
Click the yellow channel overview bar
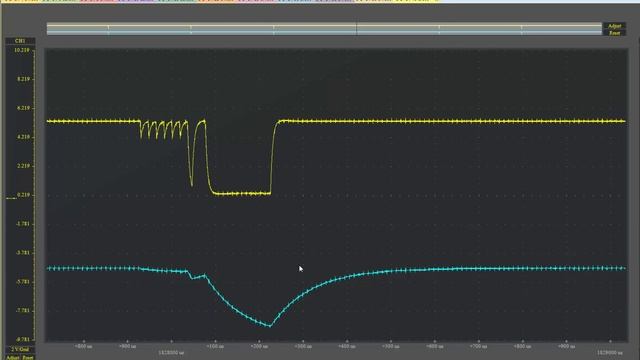click(x=324, y=26)
